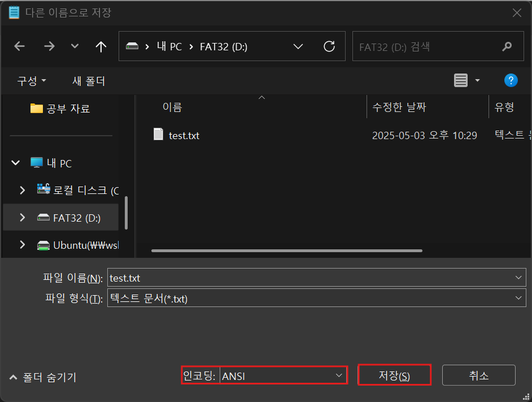
Task: Select '내 PC' in the address path
Action: point(169,46)
